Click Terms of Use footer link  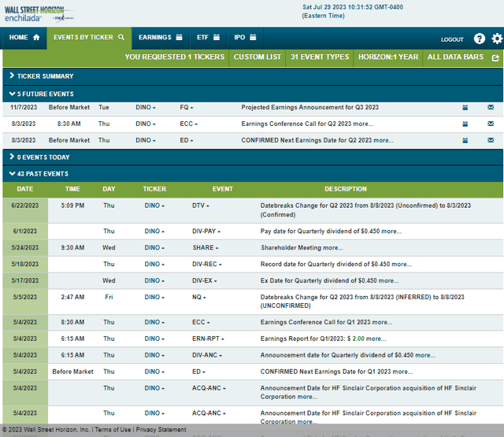tap(113, 430)
